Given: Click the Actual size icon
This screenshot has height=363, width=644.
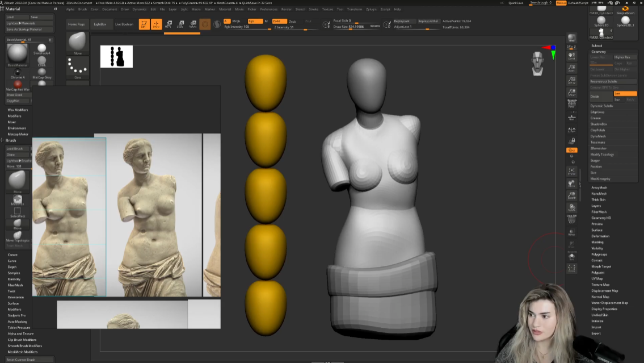Looking at the screenshot, I should click(571, 80).
